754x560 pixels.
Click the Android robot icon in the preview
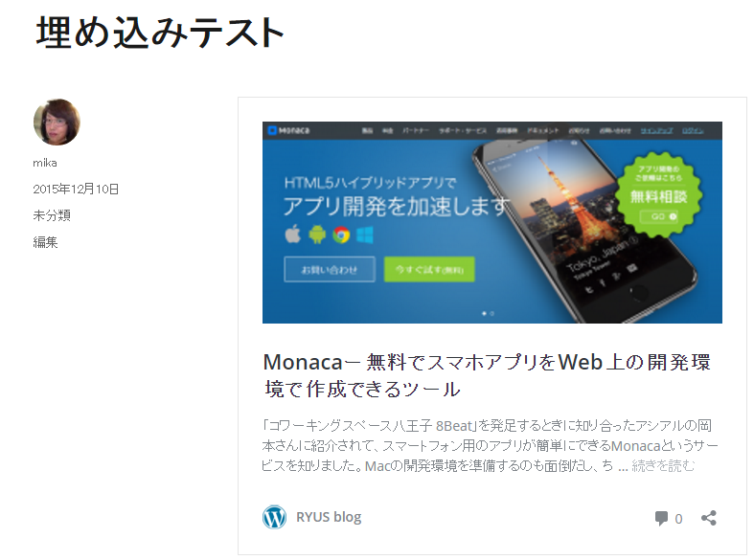317,235
